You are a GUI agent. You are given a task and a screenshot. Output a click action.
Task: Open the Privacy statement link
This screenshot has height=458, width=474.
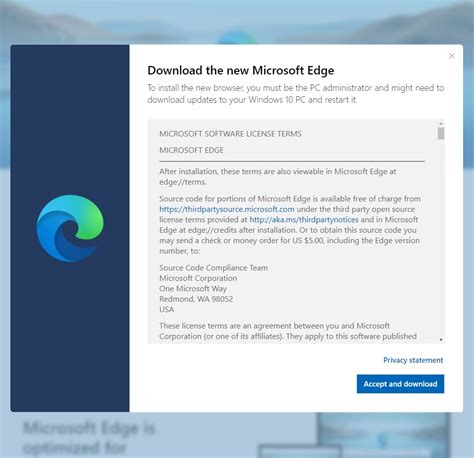point(413,360)
